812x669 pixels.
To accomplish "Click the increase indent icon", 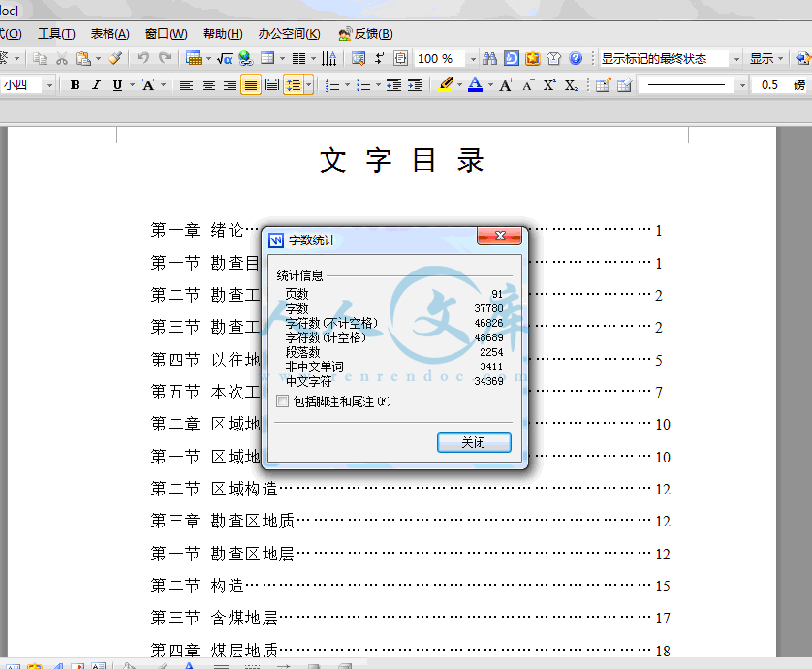I will [x=415, y=85].
